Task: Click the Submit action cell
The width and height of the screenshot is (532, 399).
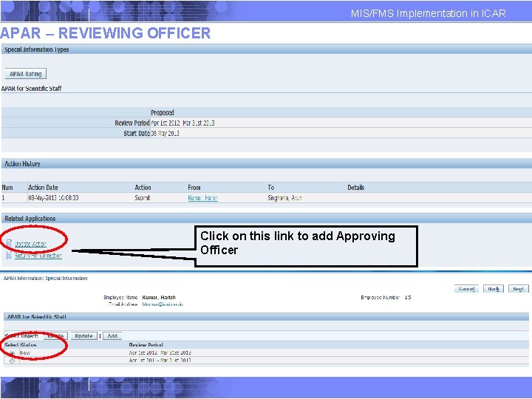Action: click(x=143, y=198)
